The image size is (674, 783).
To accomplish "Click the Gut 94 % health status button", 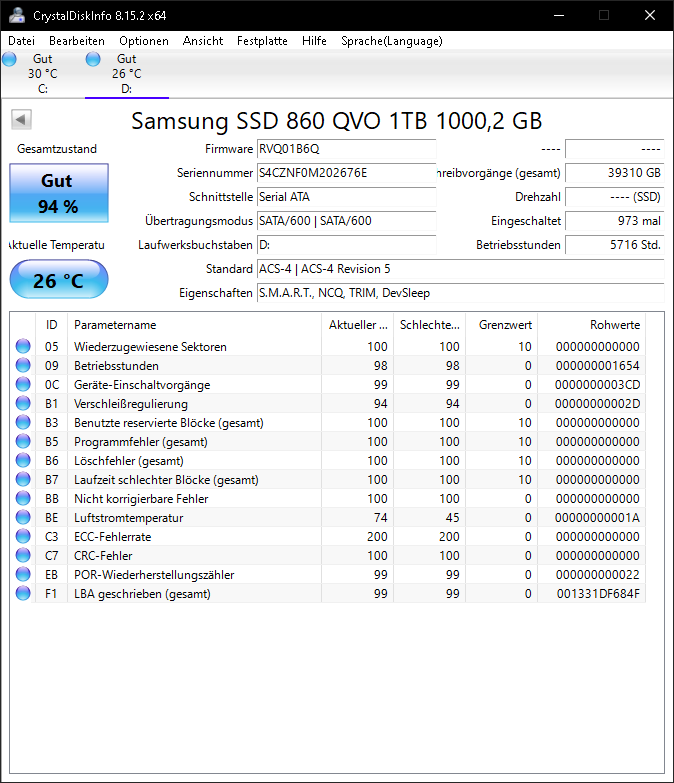I will click(x=59, y=193).
